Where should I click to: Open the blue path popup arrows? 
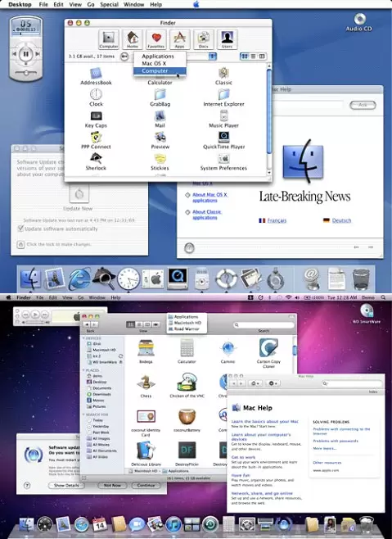tap(213, 56)
